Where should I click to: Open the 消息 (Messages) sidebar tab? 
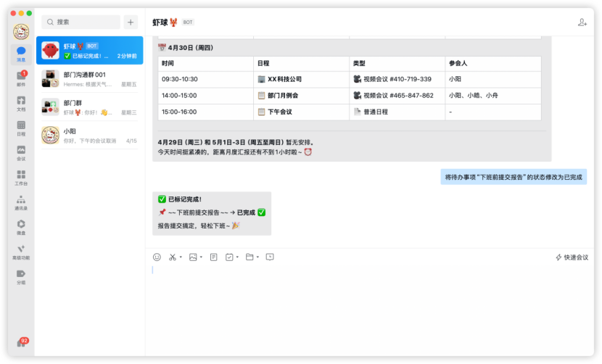point(21,54)
